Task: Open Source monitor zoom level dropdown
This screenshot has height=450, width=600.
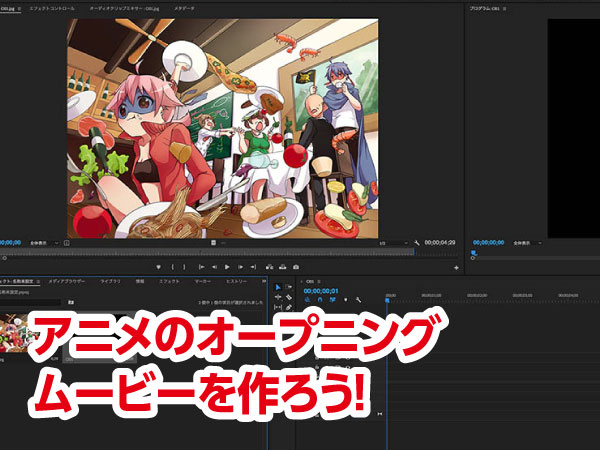Action: 43,243
